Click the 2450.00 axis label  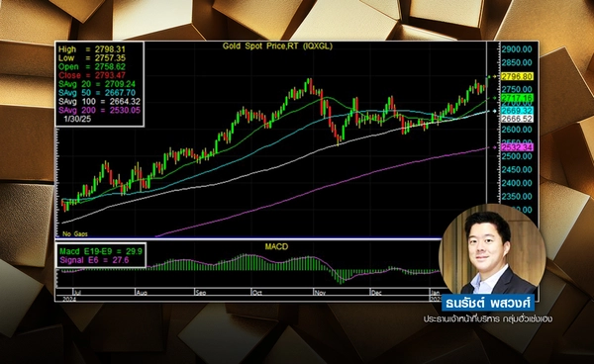point(517,169)
